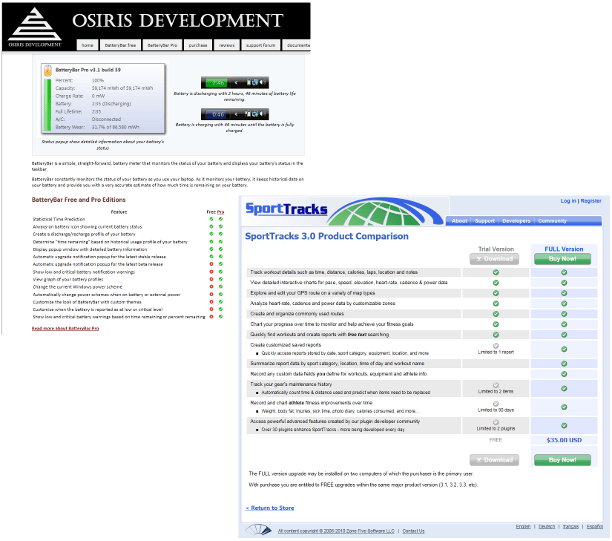Open the reviews tab
The width and height of the screenshot is (612, 541).
(227, 45)
